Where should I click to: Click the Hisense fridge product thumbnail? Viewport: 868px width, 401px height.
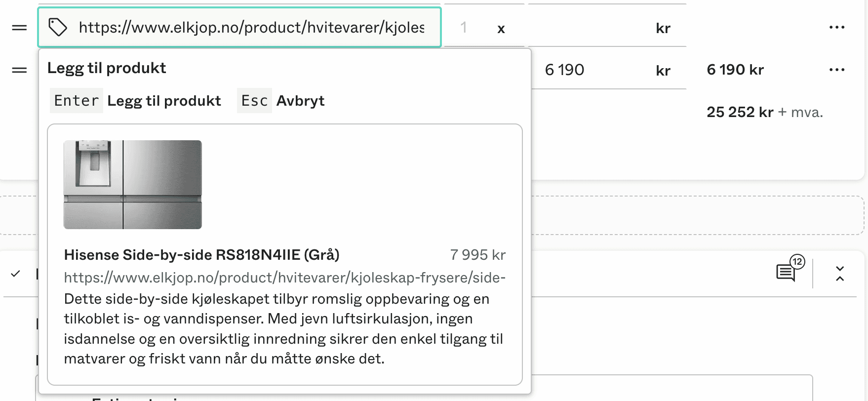coord(132,185)
